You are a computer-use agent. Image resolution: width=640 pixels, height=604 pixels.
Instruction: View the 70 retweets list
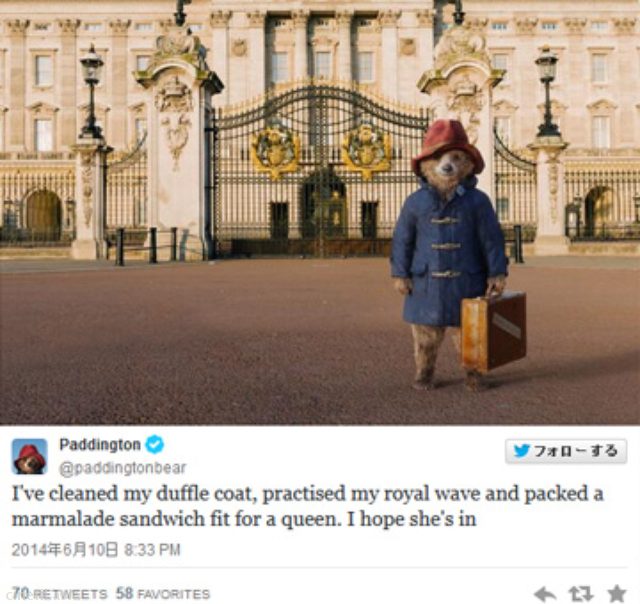point(59,593)
